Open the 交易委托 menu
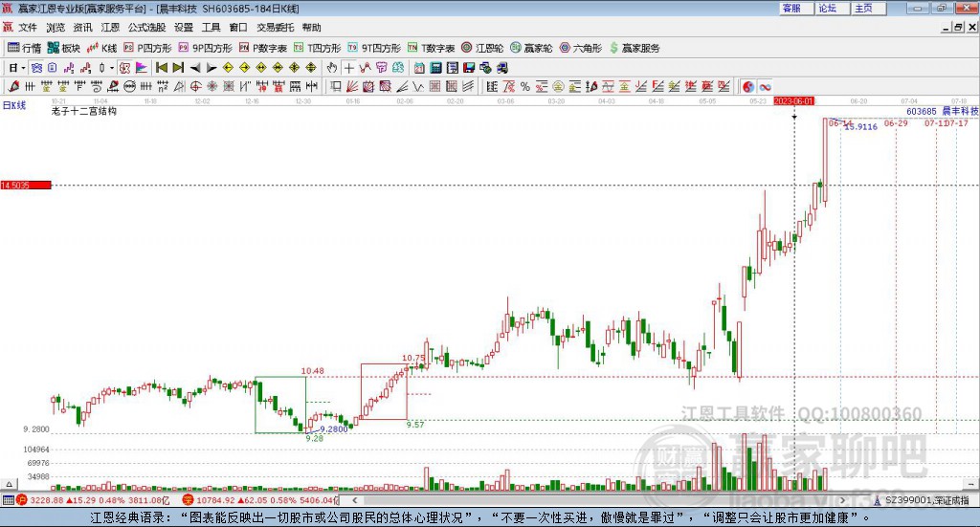 275,28
